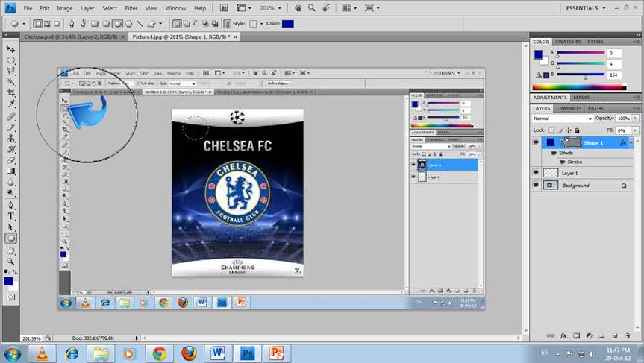Screen dimensions: 644x363
Task: Collapse Shape 1 layer effects arrow
Action: 631,142
